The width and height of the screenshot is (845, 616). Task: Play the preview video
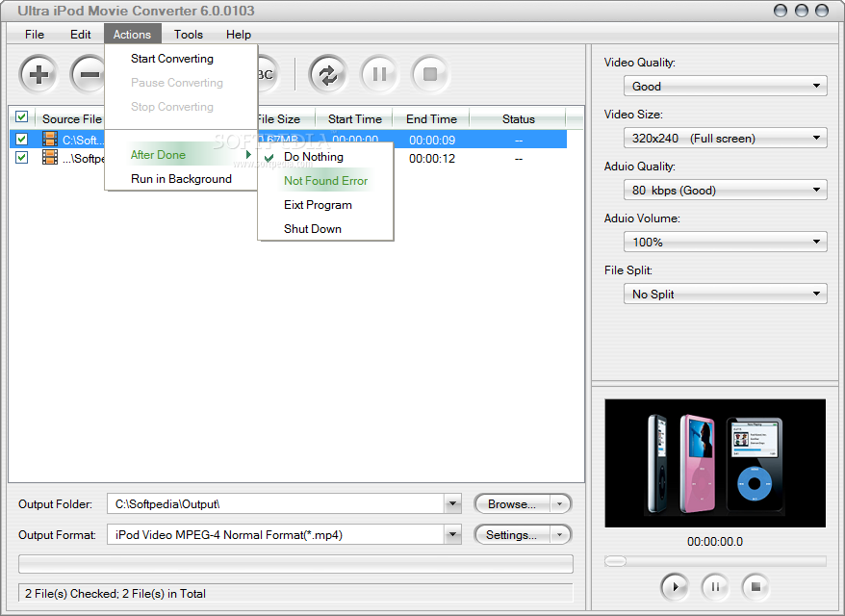(x=675, y=586)
